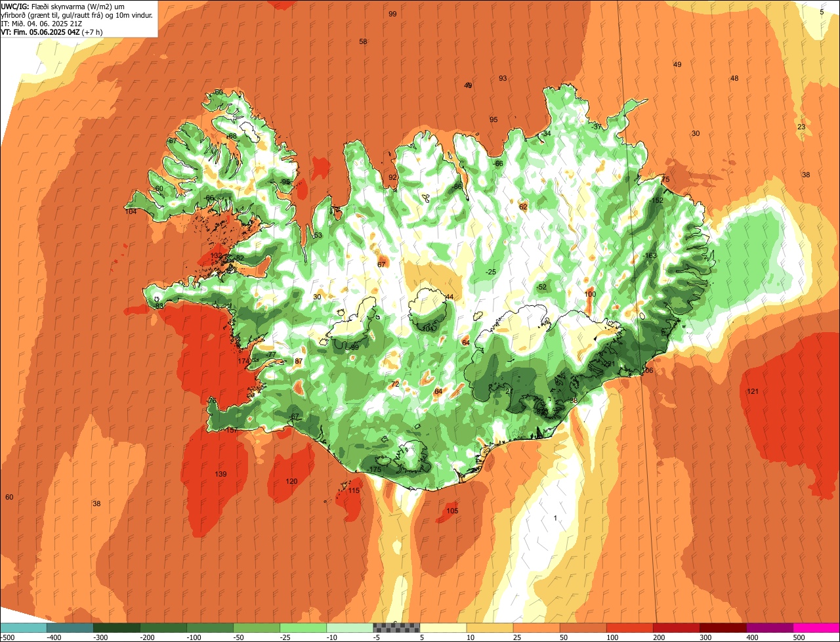Viewport: 840px width, 642px height.
Task: Click the map value '-52'
Action: [x=541, y=287]
